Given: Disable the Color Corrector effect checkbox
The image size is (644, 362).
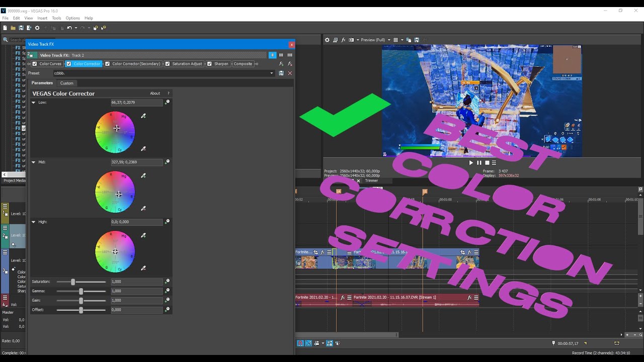Looking at the screenshot, I should coord(69,64).
